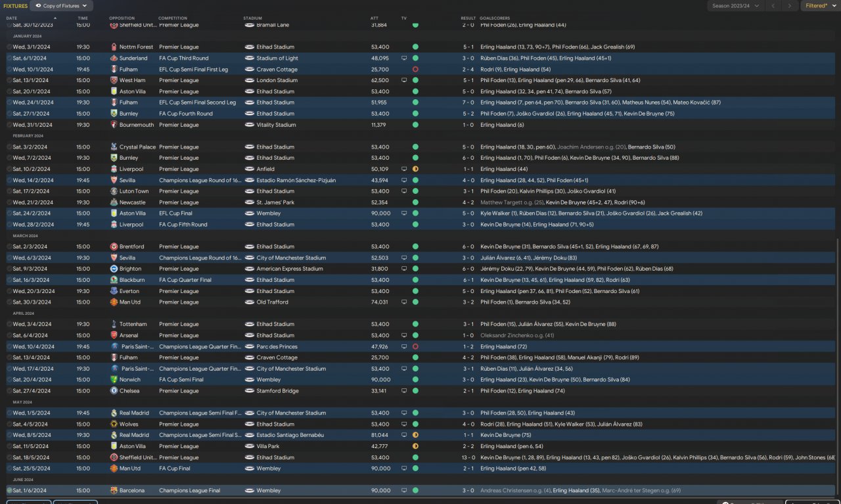Image resolution: width=841 pixels, height=504 pixels.
Task: Click the West Ham club badge
Action: 114,80
